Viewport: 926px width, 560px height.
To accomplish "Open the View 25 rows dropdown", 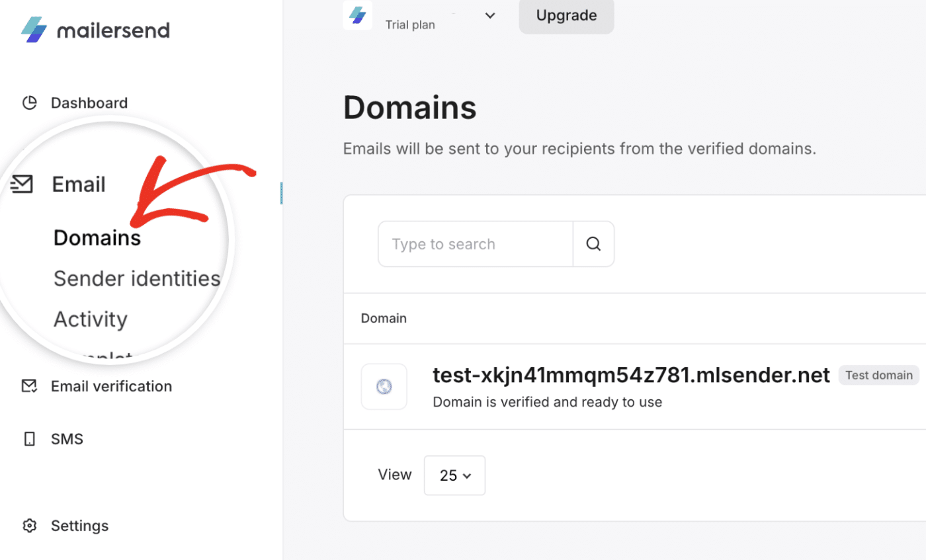I will coord(454,475).
